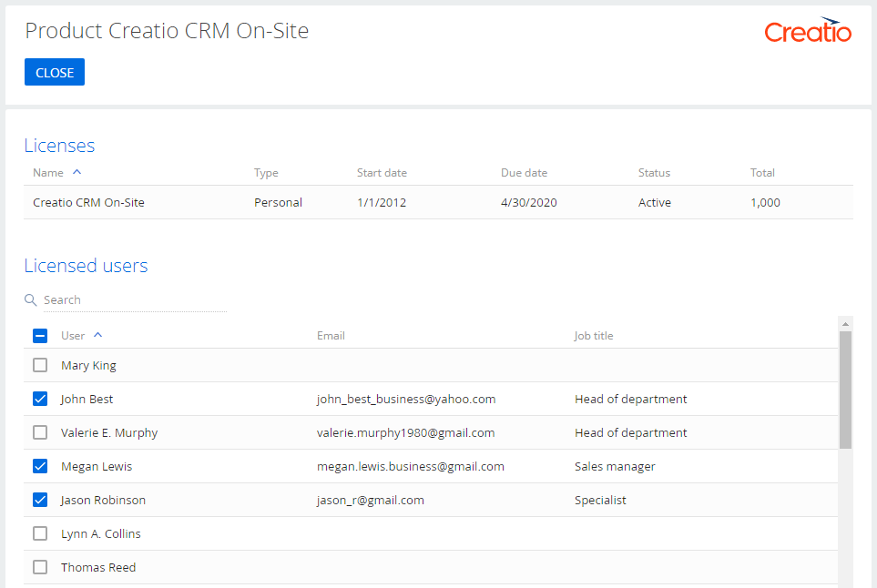Screen dimensions: 877x588
Task: Click the users list scrollbar thumb
Action: pyautogui.click(x=845, y=390)
